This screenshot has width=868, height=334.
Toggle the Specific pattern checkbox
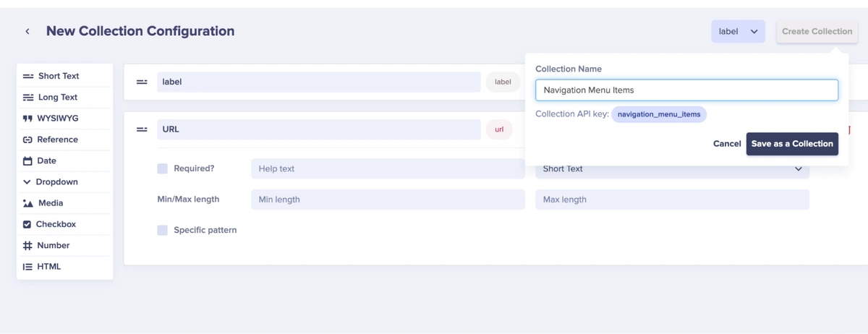[x=162, y=230]
